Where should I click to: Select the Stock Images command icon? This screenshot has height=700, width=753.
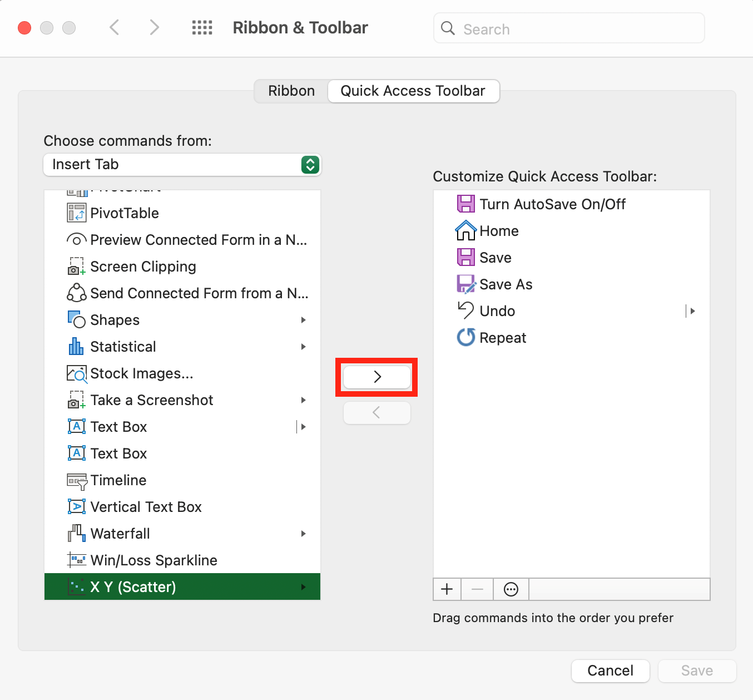click(x=77, y=373)
